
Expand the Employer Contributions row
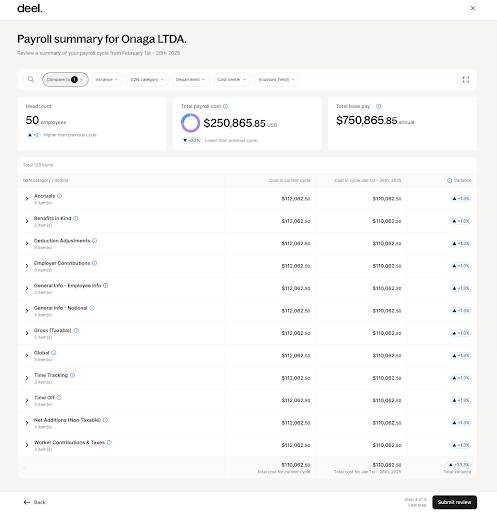click(27, 266)
